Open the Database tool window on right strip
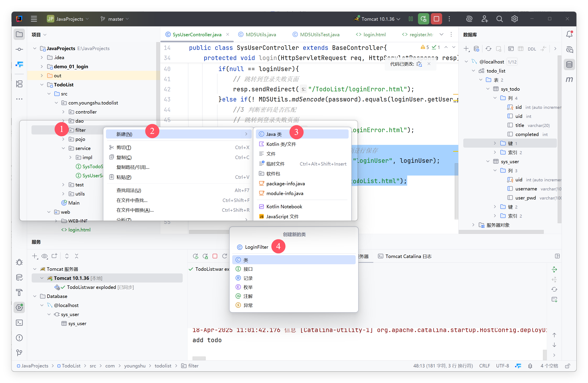This screenshot has height=383, width=588. click(569, 65)
